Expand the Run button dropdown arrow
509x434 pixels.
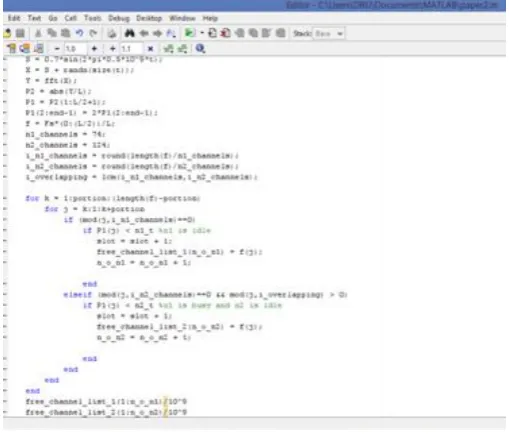pyautogui.click(x=202, y=33)
